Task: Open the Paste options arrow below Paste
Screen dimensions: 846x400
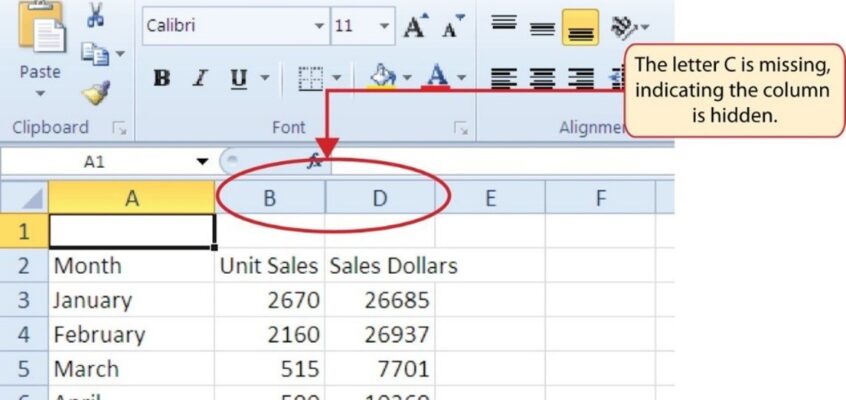Action: click(x=39, y=94)
